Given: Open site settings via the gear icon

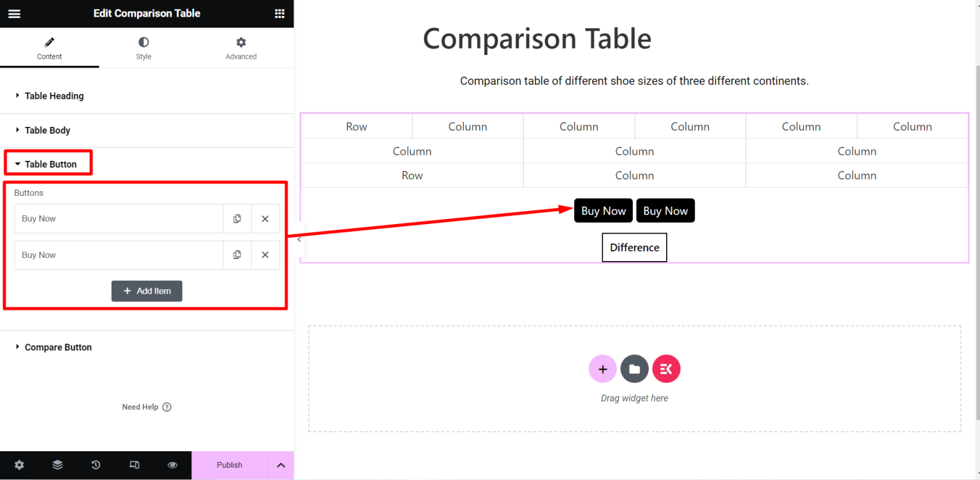Looking at the screenshot, I should coord(19,465).
